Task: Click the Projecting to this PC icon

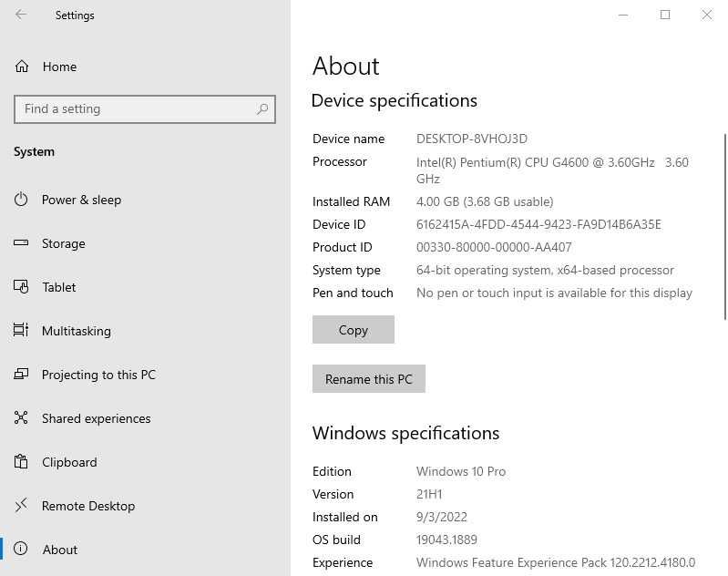Action: (22, 375)
